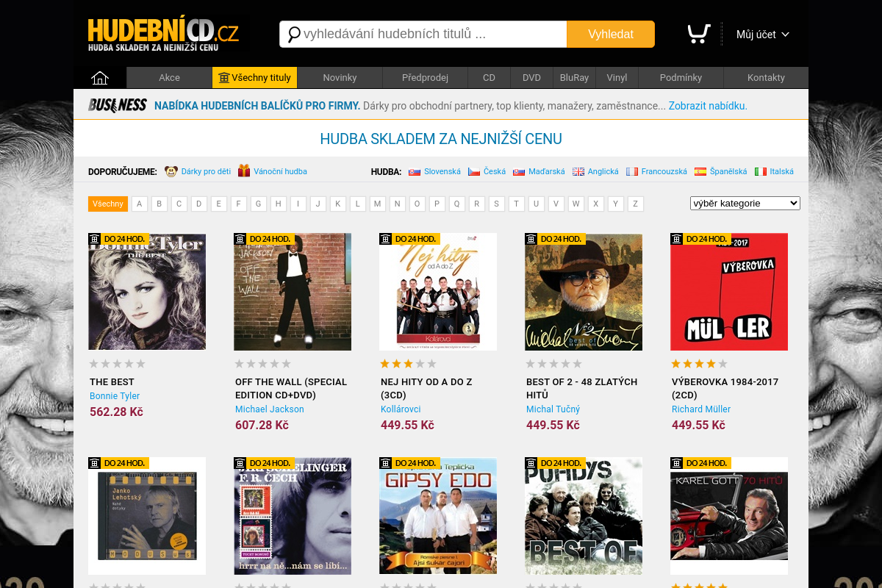The height and width of the screenshot is (588, 882).
Task: Go to home via house icon
Action: pyautogui.click(x=100, y=78)
